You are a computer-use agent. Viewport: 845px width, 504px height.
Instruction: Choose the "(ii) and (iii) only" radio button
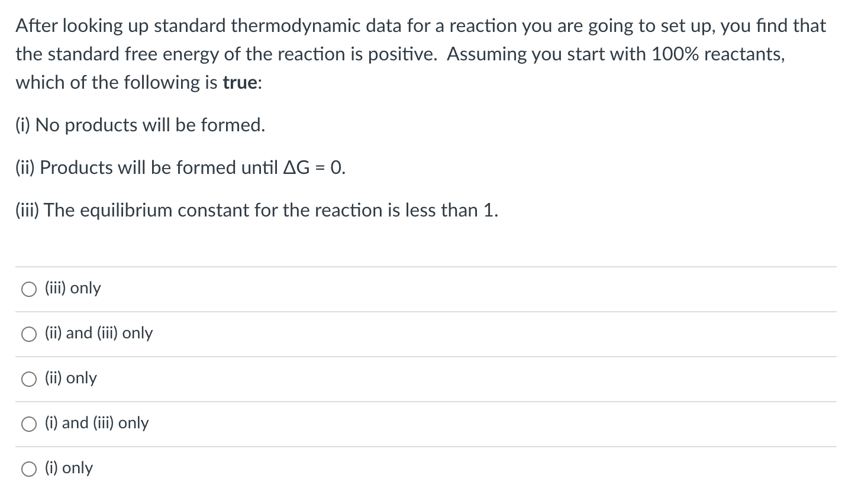[29, 334]
